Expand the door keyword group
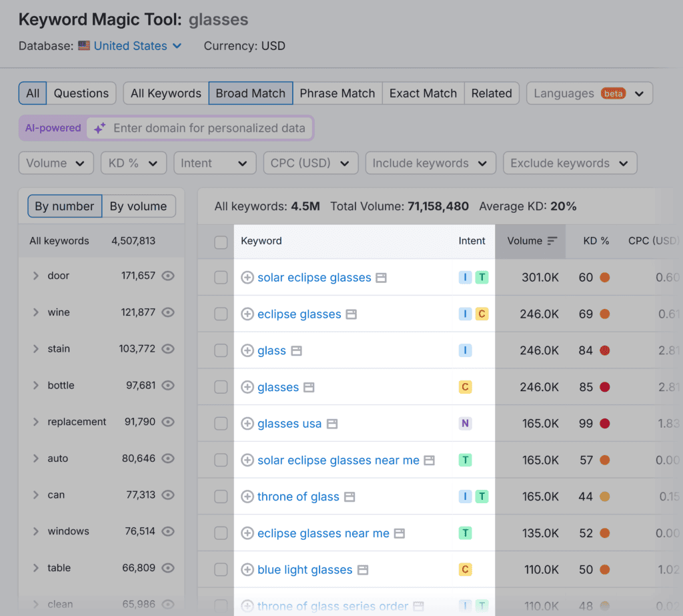 (36, 276)
